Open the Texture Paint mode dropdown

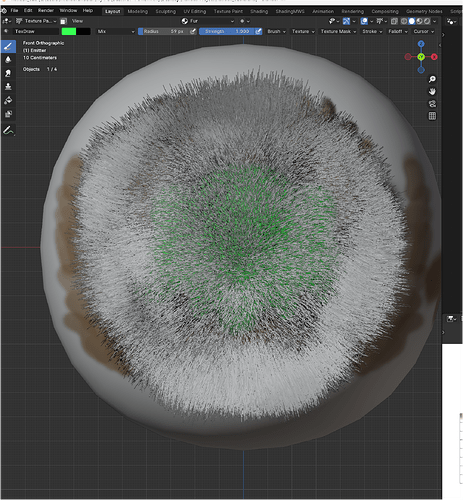pyautogui.click(x=36, y=21)
